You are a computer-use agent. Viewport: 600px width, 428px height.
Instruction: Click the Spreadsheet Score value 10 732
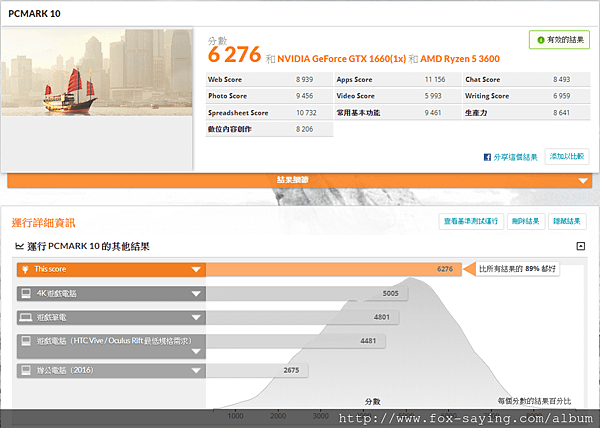(x=306, y=113)
